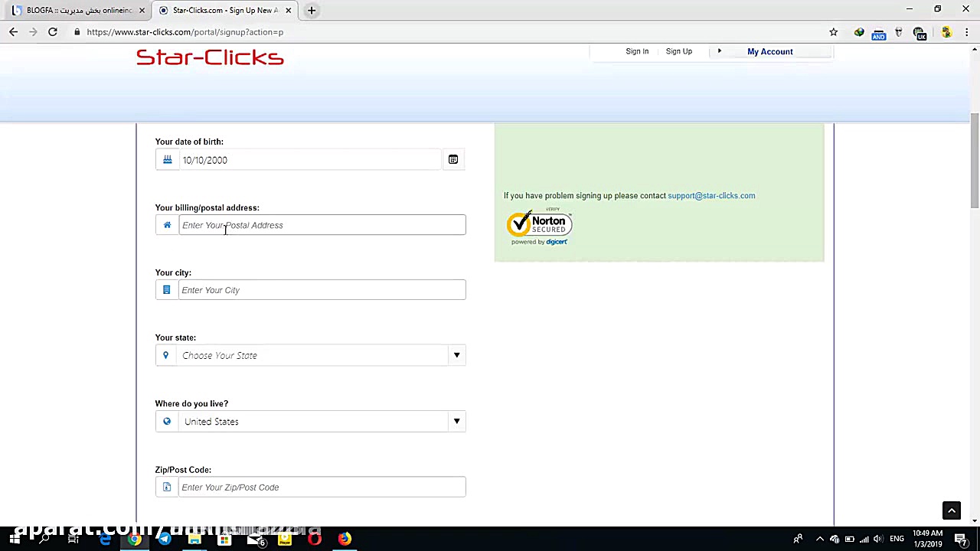This screenshot has width=980, height=551.
Task: Open the My Account menu
Action: (770, 51)
